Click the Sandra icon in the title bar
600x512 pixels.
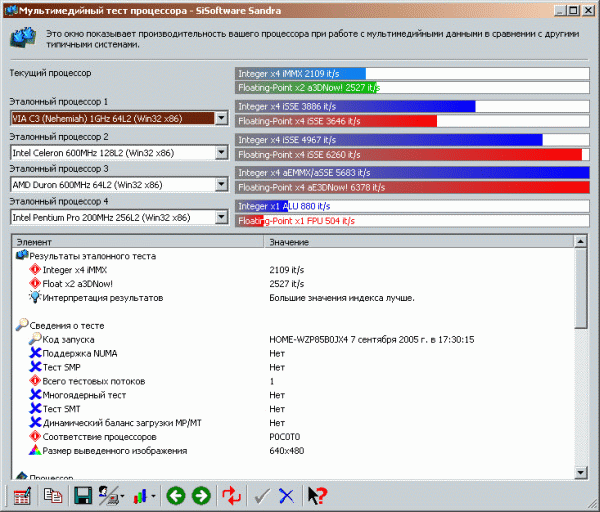tap(10, 10)
